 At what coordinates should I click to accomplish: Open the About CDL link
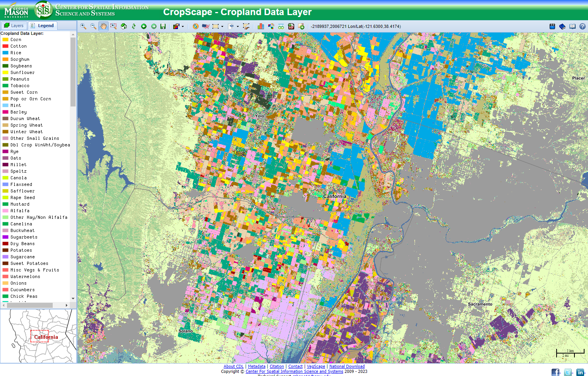[234, 366]
